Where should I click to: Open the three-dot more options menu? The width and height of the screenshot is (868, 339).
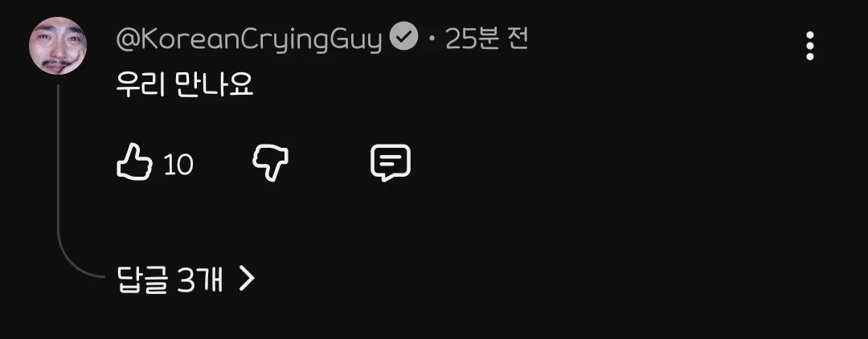(810, 46)
